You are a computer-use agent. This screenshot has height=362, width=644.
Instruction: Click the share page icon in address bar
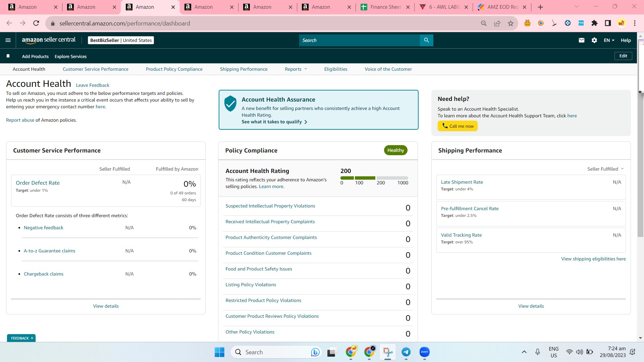(x=497, y=23)
